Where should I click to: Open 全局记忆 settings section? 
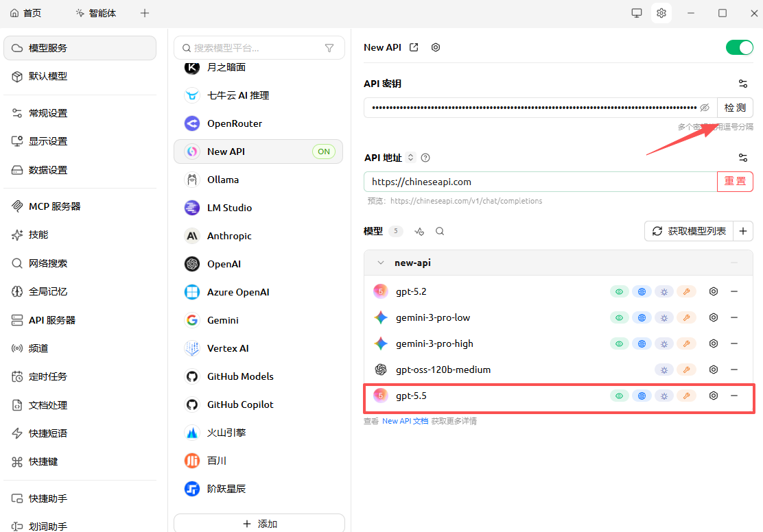pos(80,291)
